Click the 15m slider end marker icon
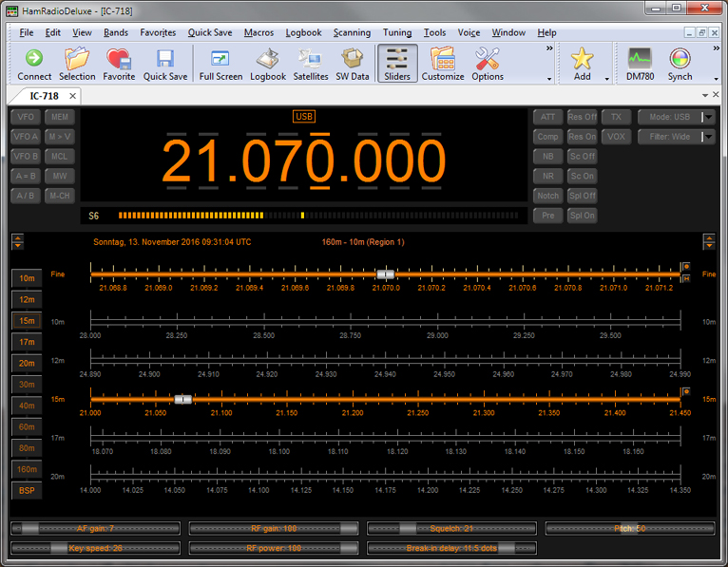 pyautogui.click(x=686, y=391)
